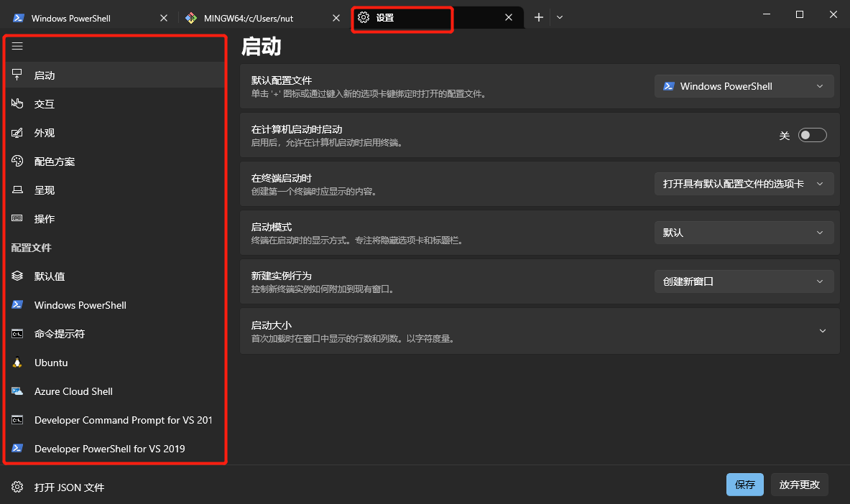The height and width of the screenshot is (504, 850).
Task: Click the 外观 appearance icon
Action: tap(17, 132)
